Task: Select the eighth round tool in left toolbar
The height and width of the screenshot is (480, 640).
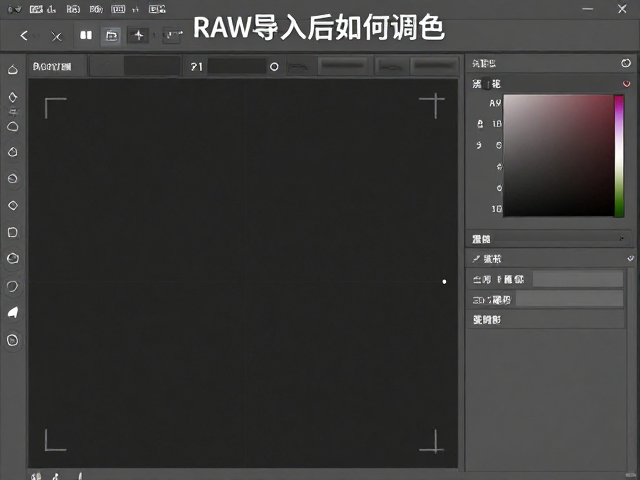Action: click(13, 258)
